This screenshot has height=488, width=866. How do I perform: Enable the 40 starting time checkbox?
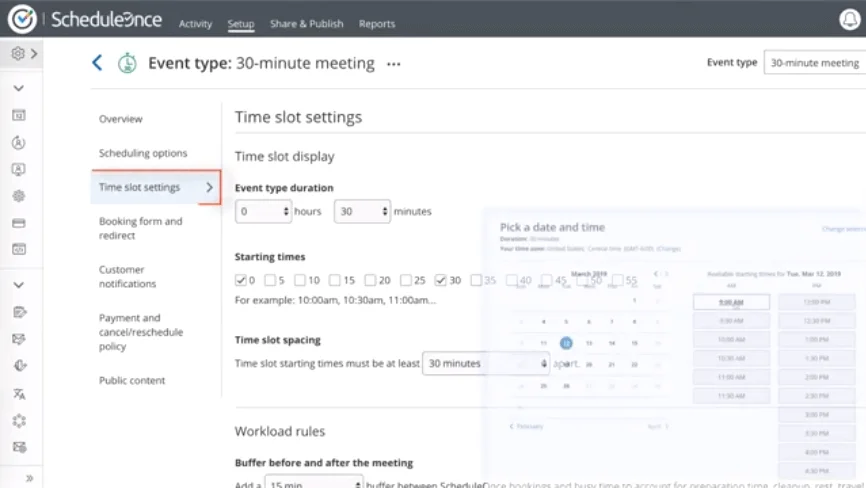click(x=511, y=280)
